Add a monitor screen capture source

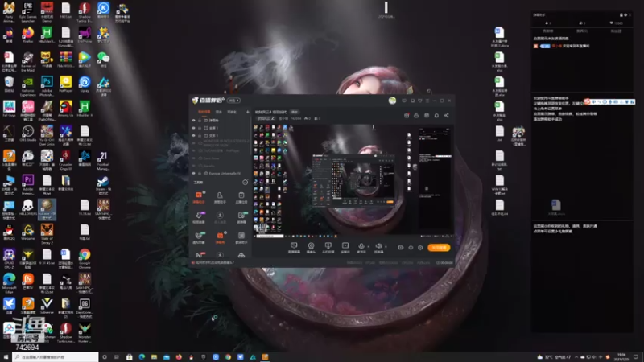coord(294,247)
